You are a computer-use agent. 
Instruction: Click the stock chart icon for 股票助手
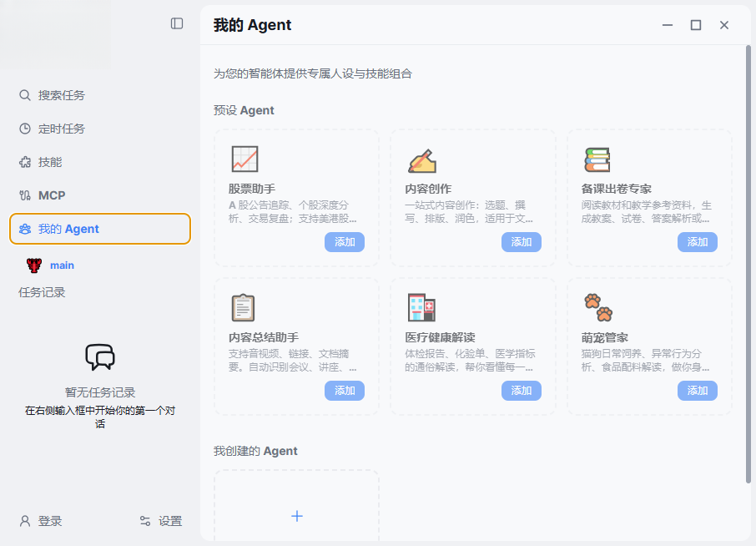click(245, 159)
